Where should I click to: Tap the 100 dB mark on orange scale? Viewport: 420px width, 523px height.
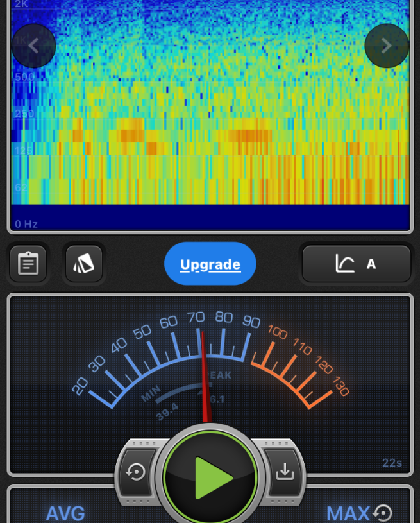click(x=277, y=332)
